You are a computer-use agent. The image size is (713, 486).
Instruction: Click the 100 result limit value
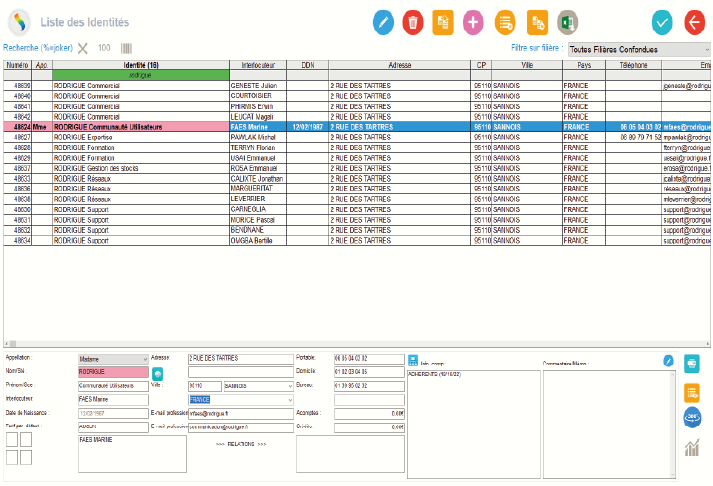coord(104,48)
